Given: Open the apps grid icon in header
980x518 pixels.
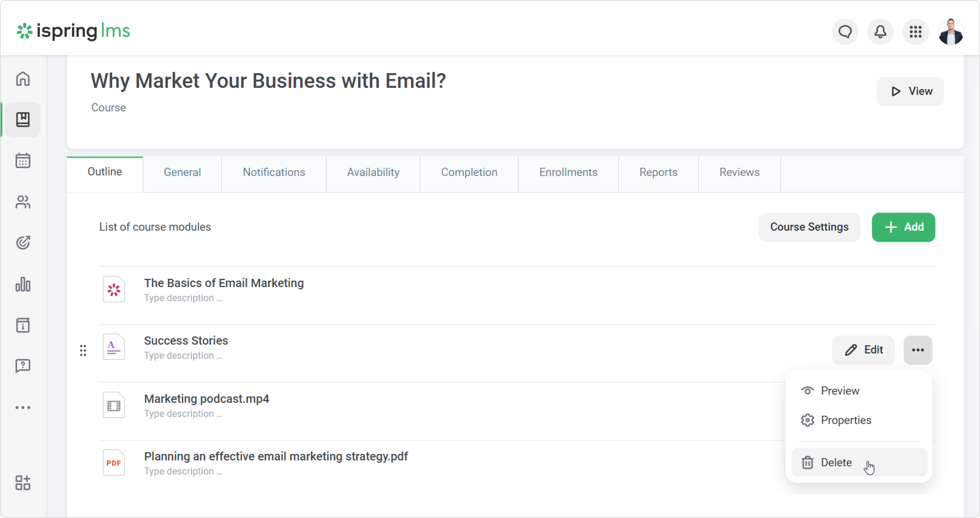Looking at the screenshot, I should [x=915, y=32].
